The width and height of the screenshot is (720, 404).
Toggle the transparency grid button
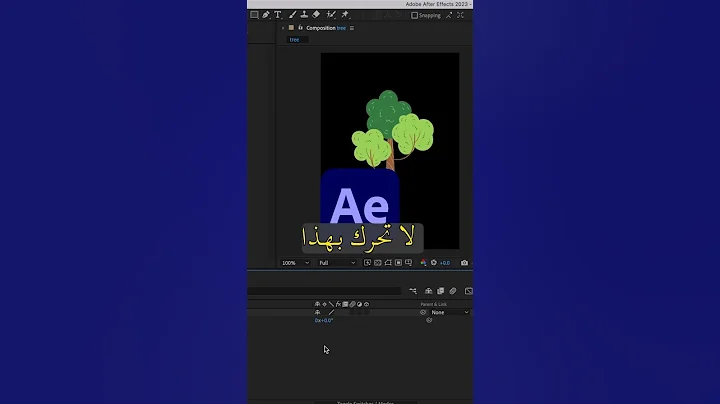point(377,263)
